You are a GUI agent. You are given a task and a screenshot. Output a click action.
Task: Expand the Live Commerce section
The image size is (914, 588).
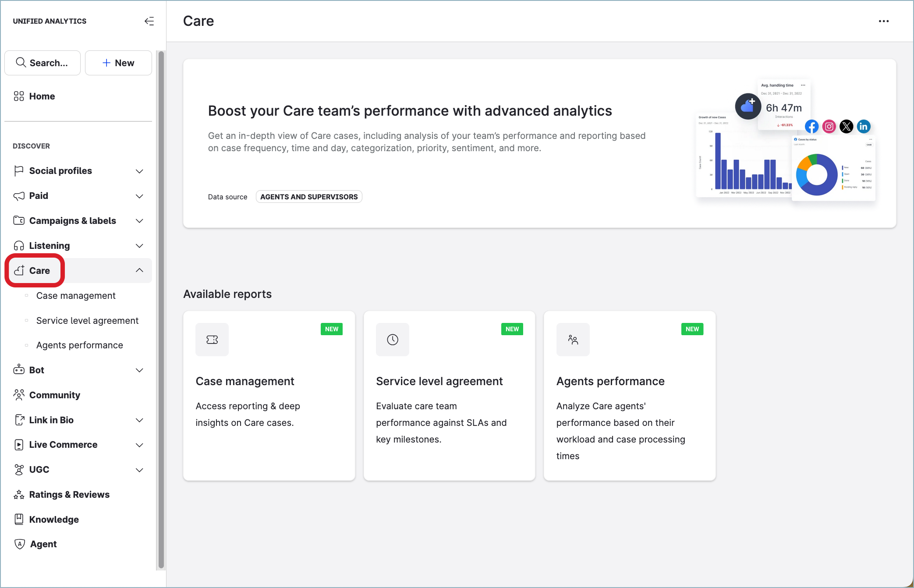[139, 445]
